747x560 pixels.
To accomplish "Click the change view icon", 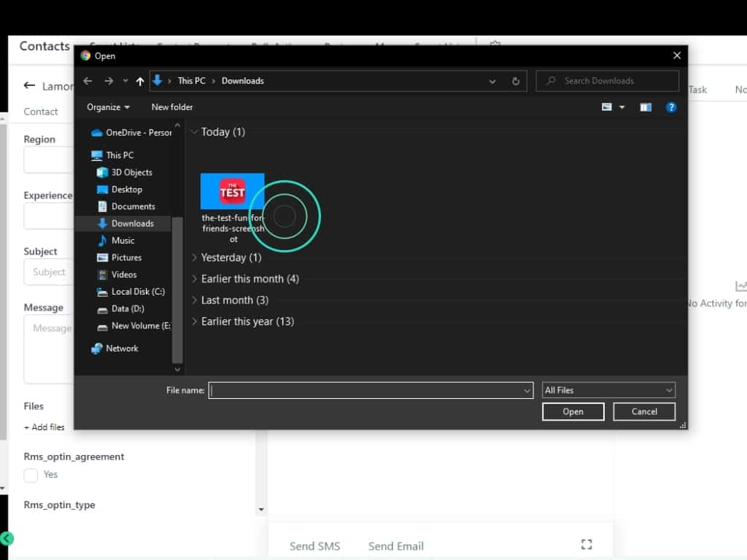I will [607, 107].
